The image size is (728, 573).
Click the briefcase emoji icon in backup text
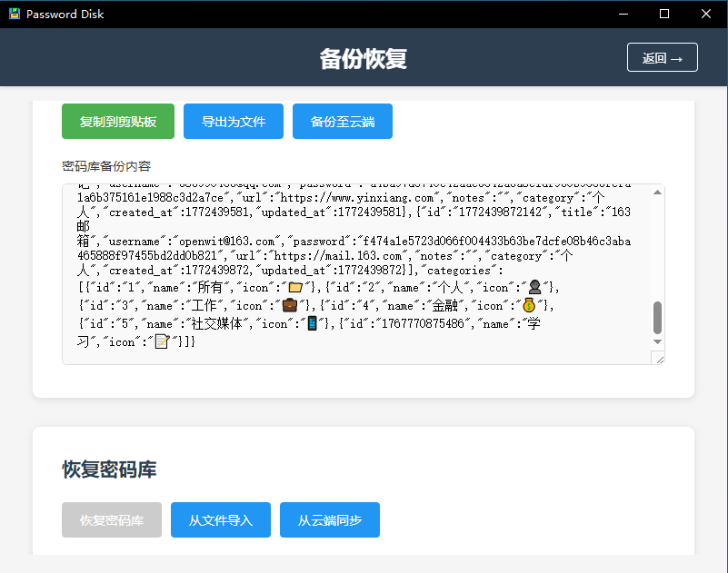coord(289,305)
